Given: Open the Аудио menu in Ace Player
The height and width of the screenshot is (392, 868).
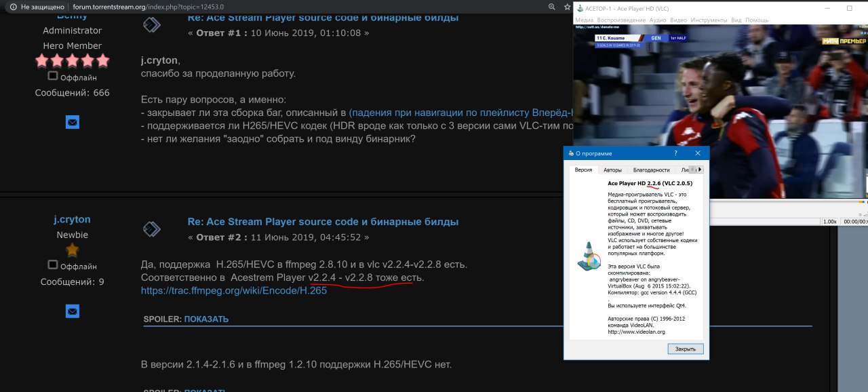Looking at the screenshot, I should click(658, 20).
